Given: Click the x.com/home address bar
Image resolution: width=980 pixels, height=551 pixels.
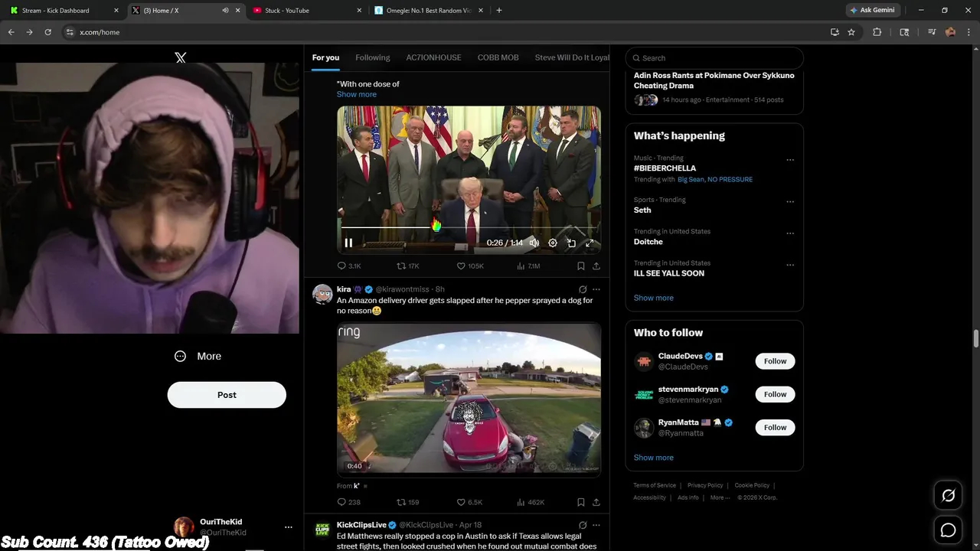Looking at the screenshot, I should pyautogui.click(x=444, y=32).
